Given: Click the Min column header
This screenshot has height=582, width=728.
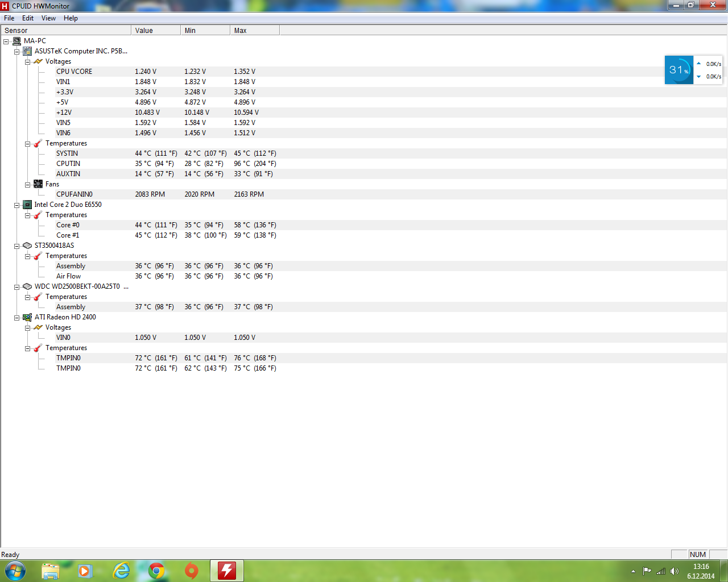Looking at the screenshot, I should pyautogui.click(x=205, y=30).
